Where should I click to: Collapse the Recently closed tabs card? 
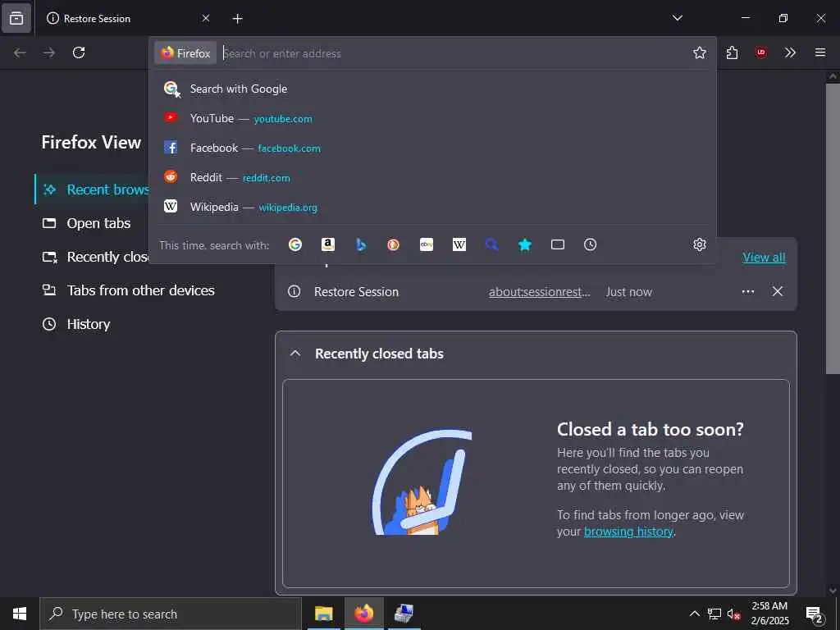(295, 354)
